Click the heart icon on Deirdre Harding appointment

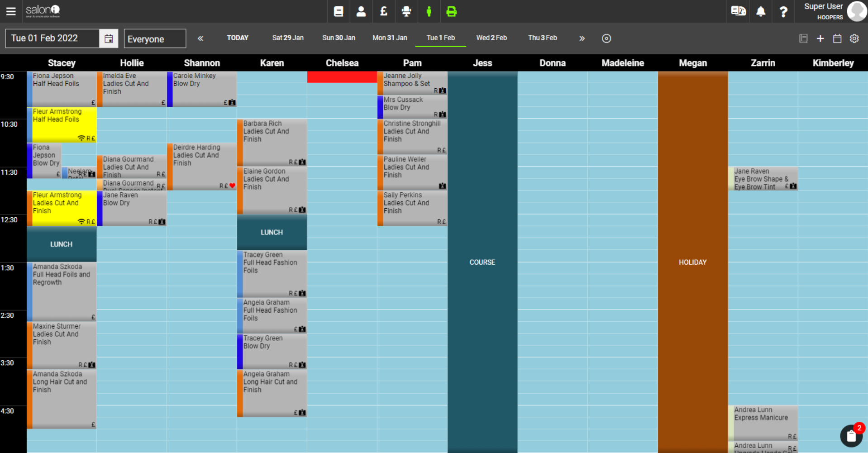coord(232,186)
